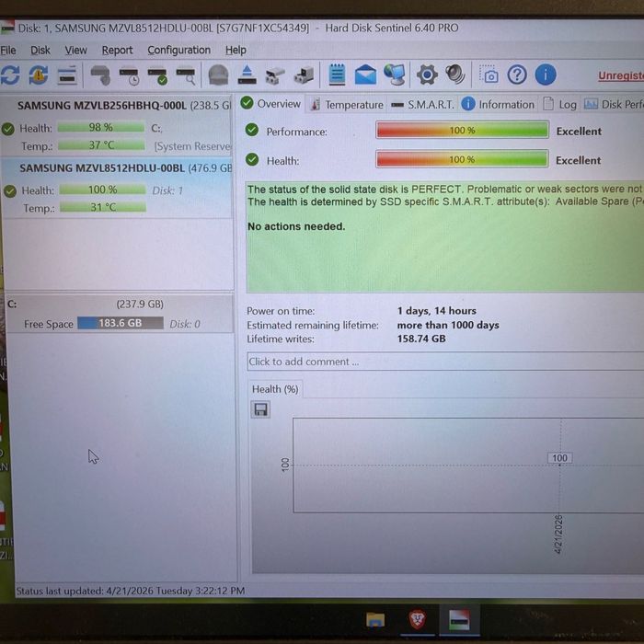
Task: Click the gray dome disk icon
Action: 218,75
